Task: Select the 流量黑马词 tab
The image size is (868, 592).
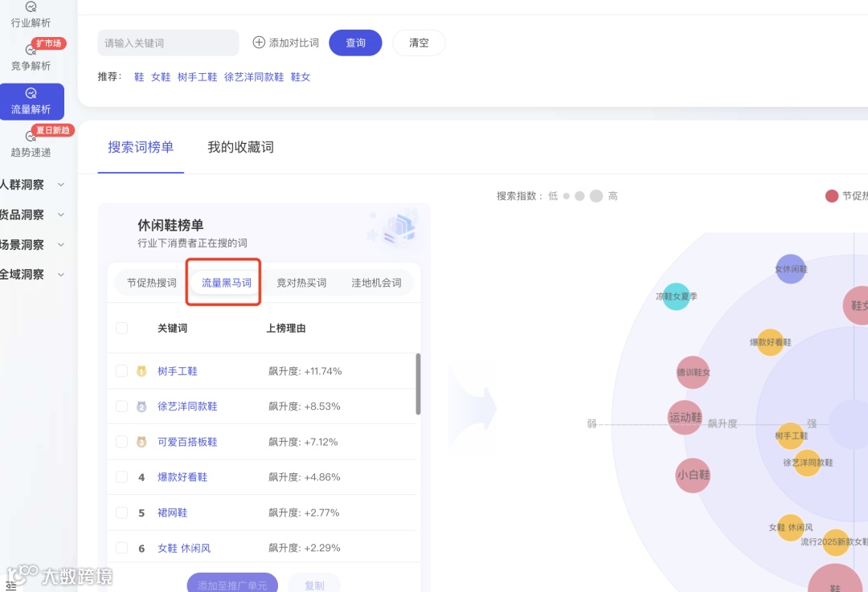Action: (227, 283)
